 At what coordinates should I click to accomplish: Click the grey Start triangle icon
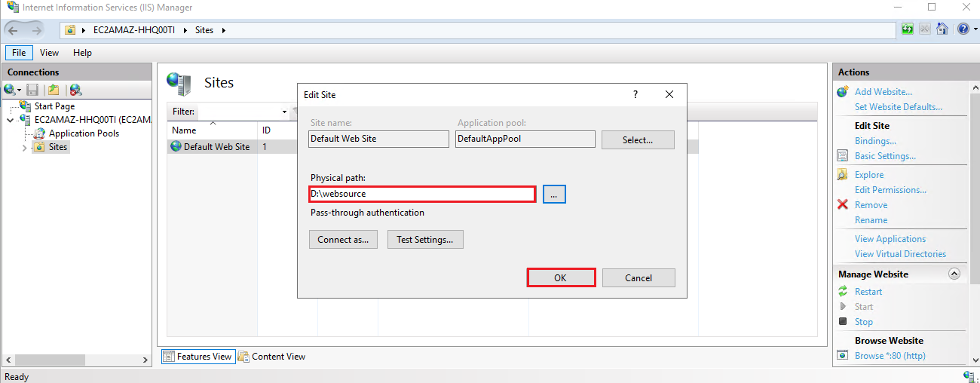tap(843, 307)
